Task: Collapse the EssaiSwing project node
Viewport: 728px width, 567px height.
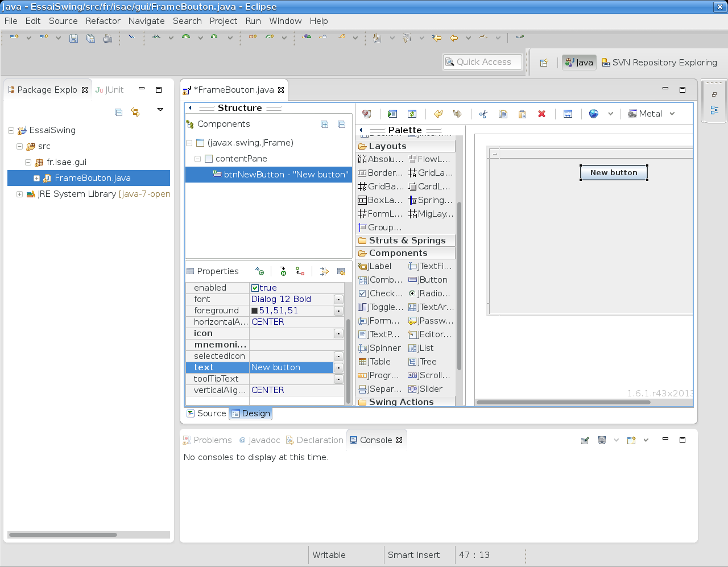Action: click(11, 130)
